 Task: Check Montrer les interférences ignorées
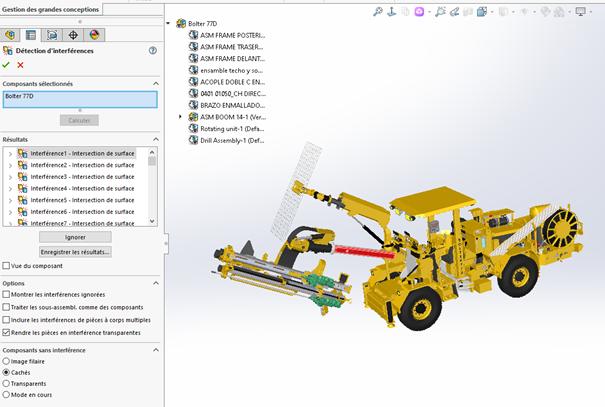tap(6, 294)
